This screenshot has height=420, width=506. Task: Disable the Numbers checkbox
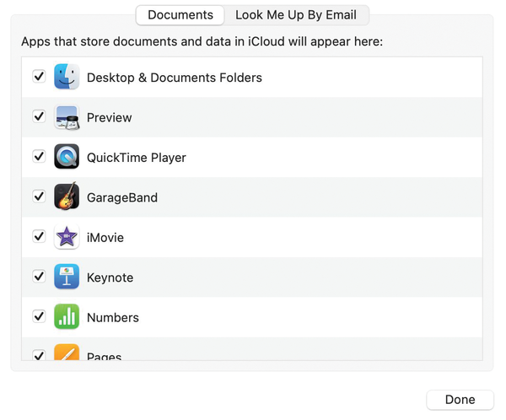tap(39, 316)
